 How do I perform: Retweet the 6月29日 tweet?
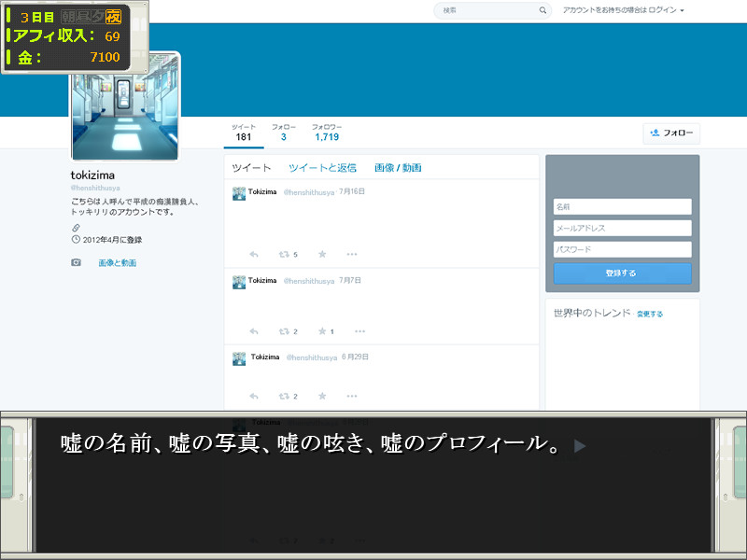click(284, 396)
